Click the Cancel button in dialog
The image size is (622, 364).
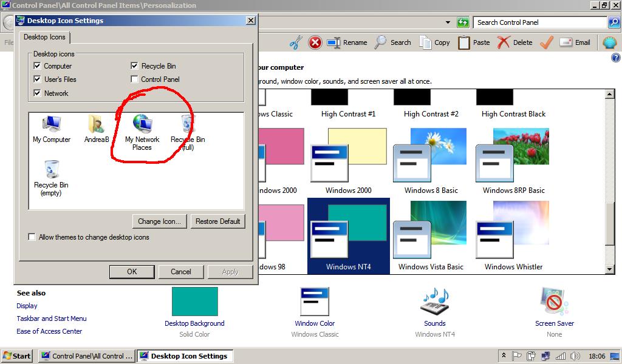coord(181,272)
